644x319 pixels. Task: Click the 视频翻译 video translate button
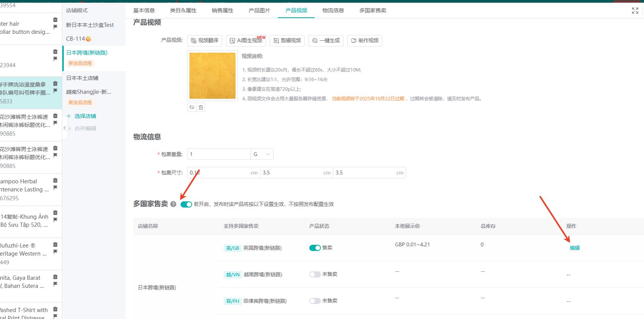[204, 41]
